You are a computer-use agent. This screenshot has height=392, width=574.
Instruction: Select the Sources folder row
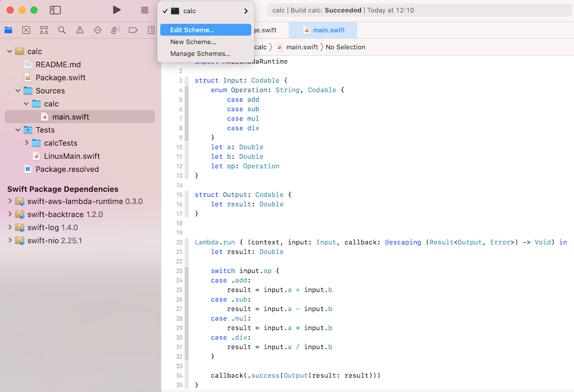click(80, 90)
